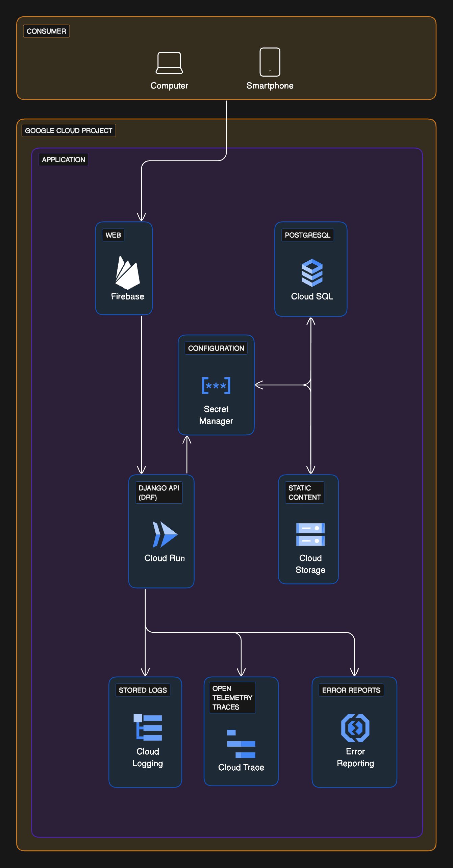The width and height of the screenshot is (453, 868).
Task: Click the Secret Manager asterisks icon
Action: [x=216, y=385]
